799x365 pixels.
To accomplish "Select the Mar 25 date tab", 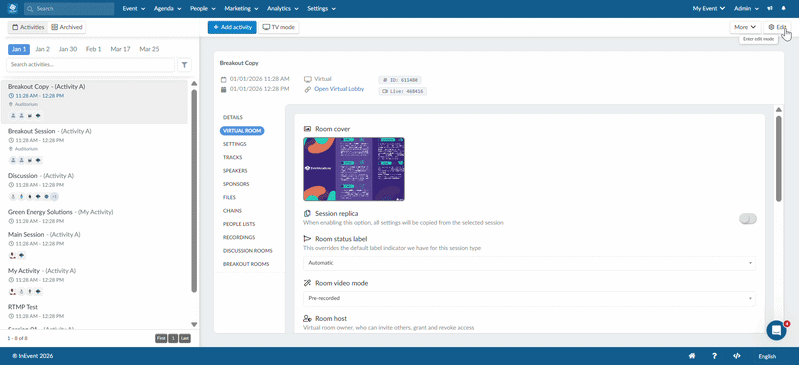I will point(149,49).
